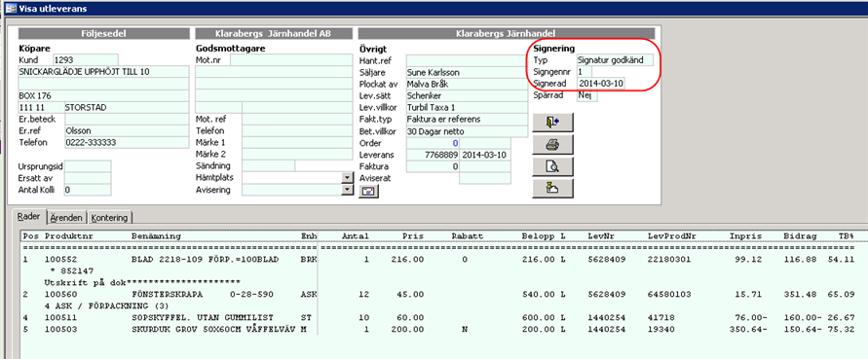Click Plockat av field Malva Bråk
Screen dimensions: 868x359
468,84
